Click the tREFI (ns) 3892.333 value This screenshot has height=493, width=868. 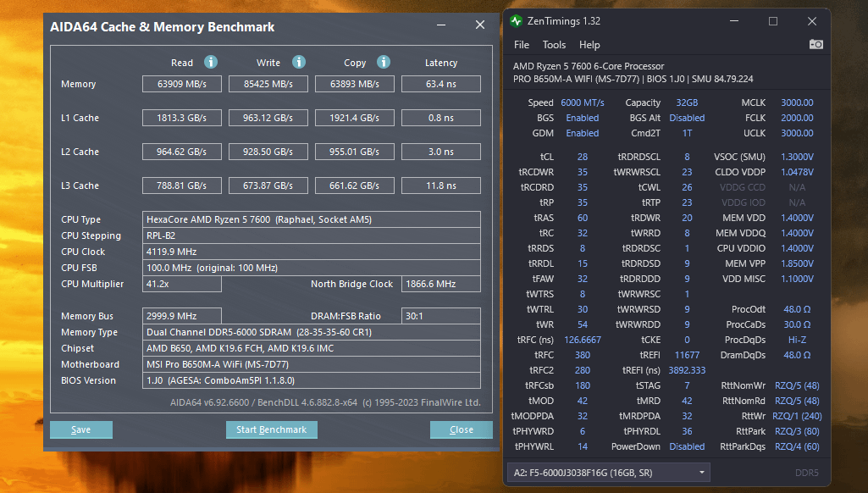coord(687,370)
